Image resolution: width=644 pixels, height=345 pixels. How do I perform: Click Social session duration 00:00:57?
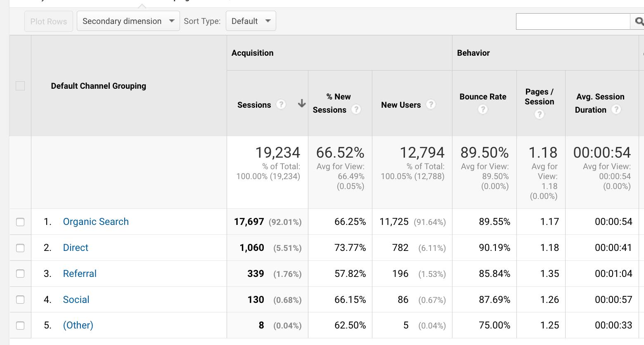(x=613, y=300)
